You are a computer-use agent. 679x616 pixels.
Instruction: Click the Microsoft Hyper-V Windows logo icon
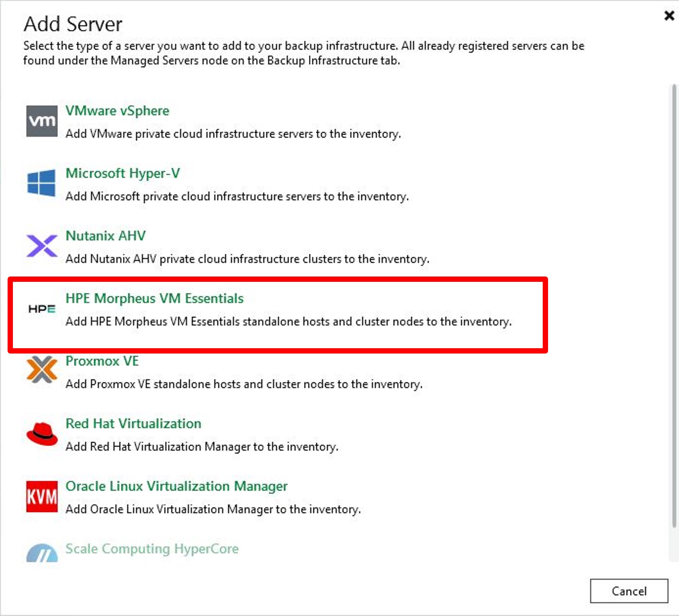(42, 183)
